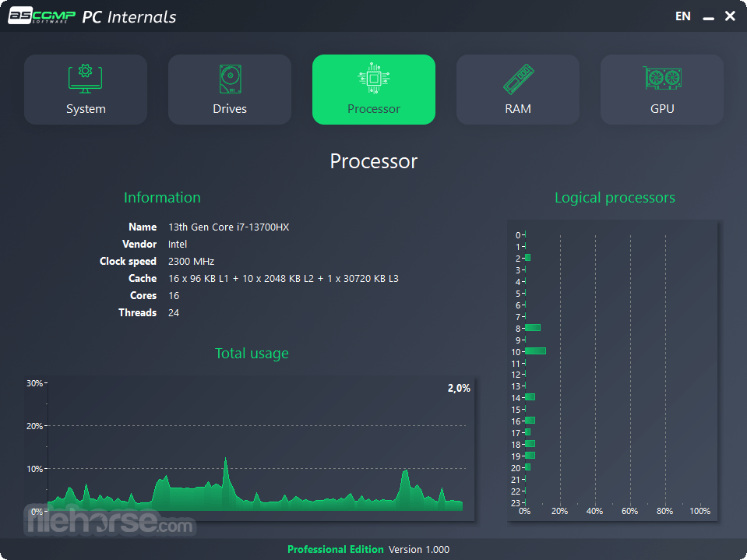This screenshot has height=560, width=747.
Task: Click the Professional Edition label
Action: click(x=336, y=550)
